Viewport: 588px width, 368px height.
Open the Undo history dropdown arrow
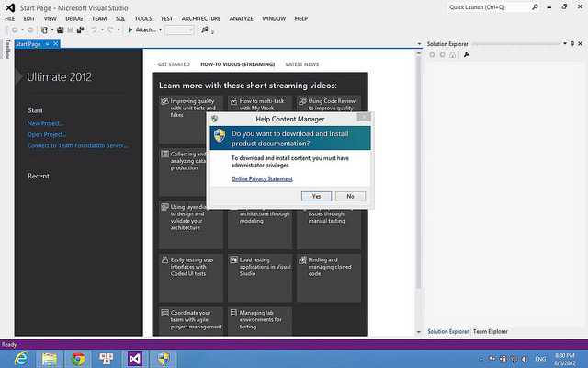(102, 30)
